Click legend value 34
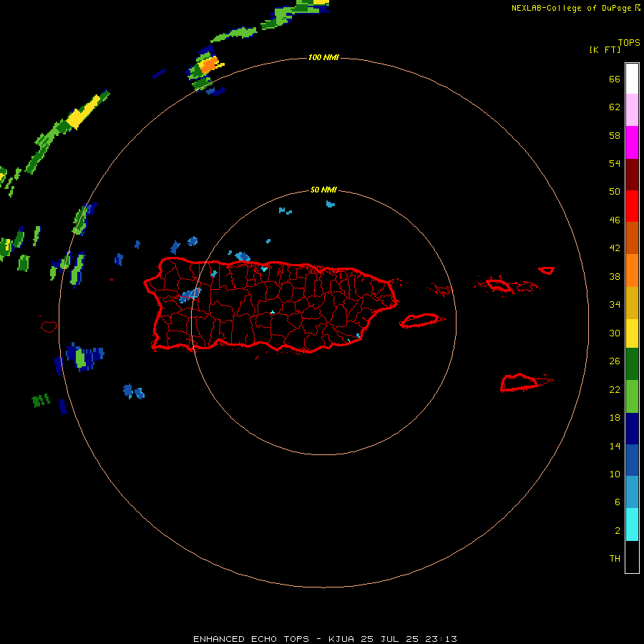 tap(615, 305)
